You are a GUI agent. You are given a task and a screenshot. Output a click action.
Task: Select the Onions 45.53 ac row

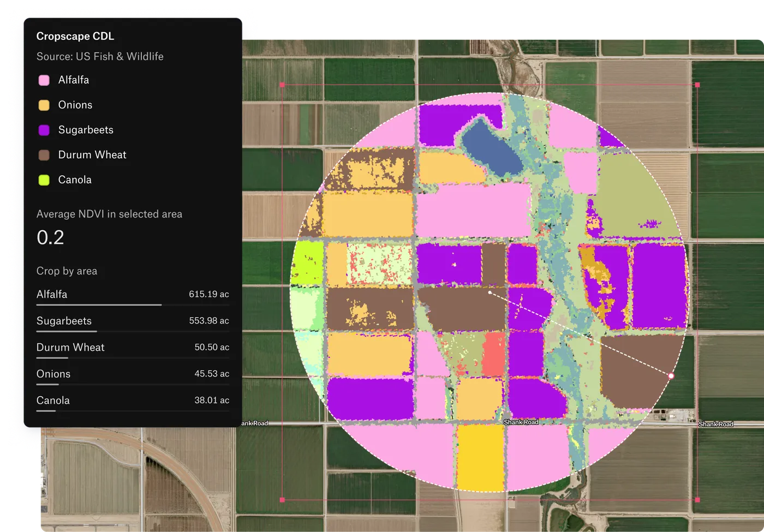(x=133, y=376)
